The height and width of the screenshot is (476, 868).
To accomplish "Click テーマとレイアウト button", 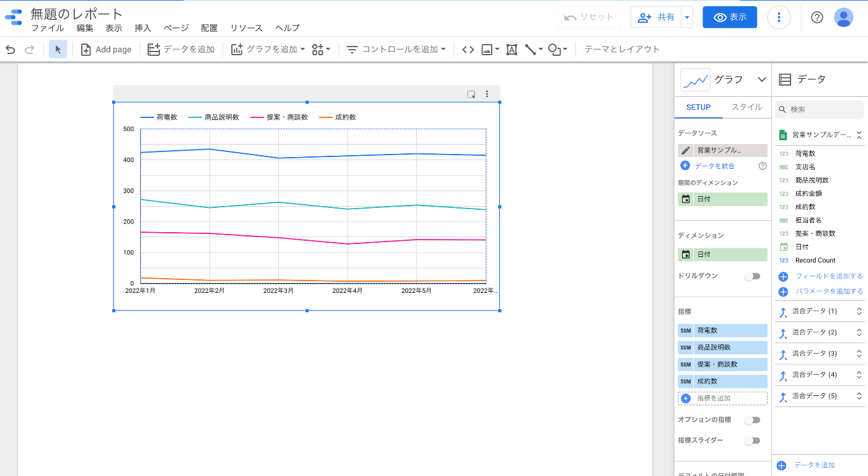I will click(622, 50).
